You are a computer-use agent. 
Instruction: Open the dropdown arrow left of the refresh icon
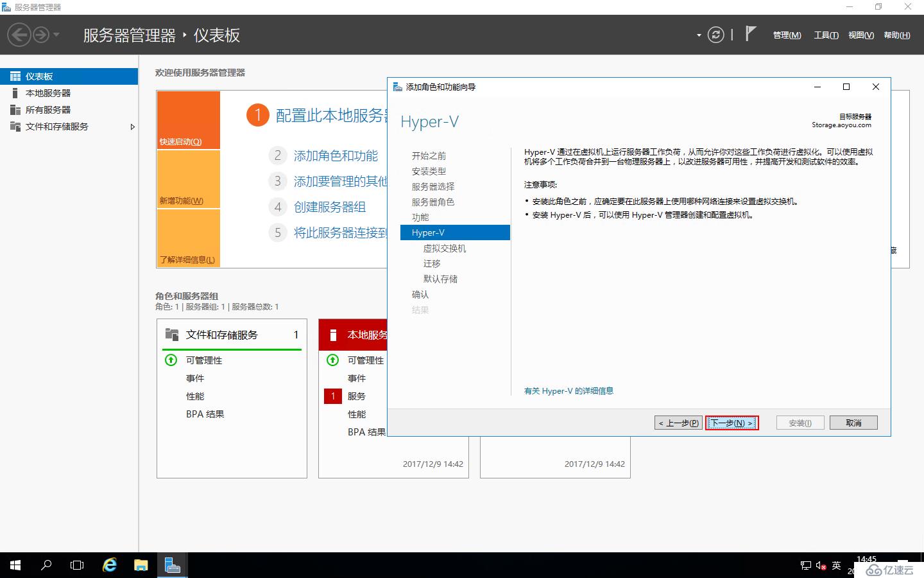699,35
